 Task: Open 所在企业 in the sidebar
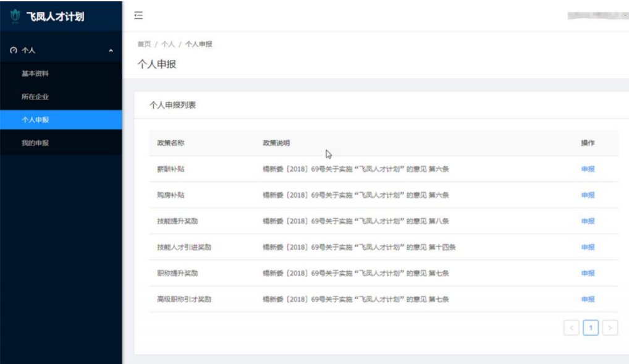point(35,97)
